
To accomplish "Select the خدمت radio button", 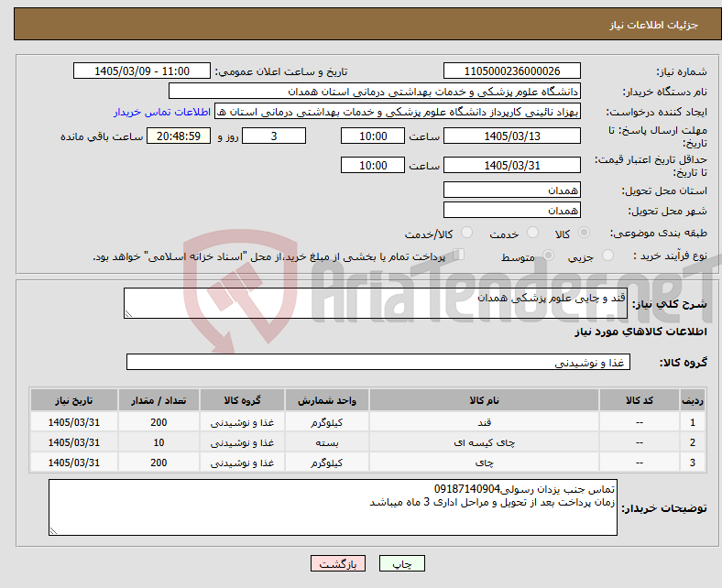I will (x=532, y=233).
